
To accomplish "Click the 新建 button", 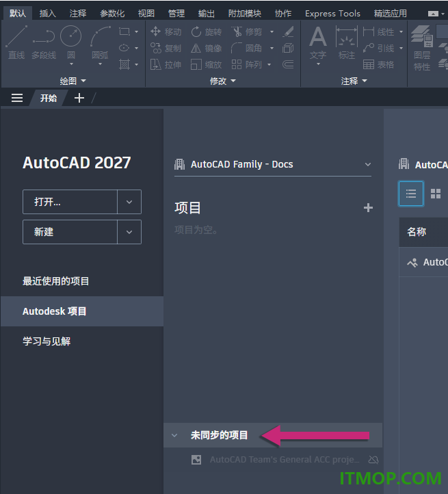I will tap(70, 232).
